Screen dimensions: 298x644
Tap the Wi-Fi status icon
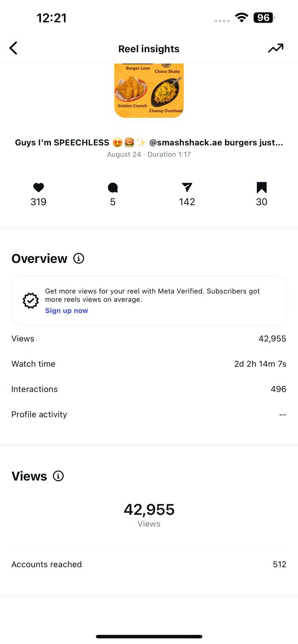click(242, 18)
